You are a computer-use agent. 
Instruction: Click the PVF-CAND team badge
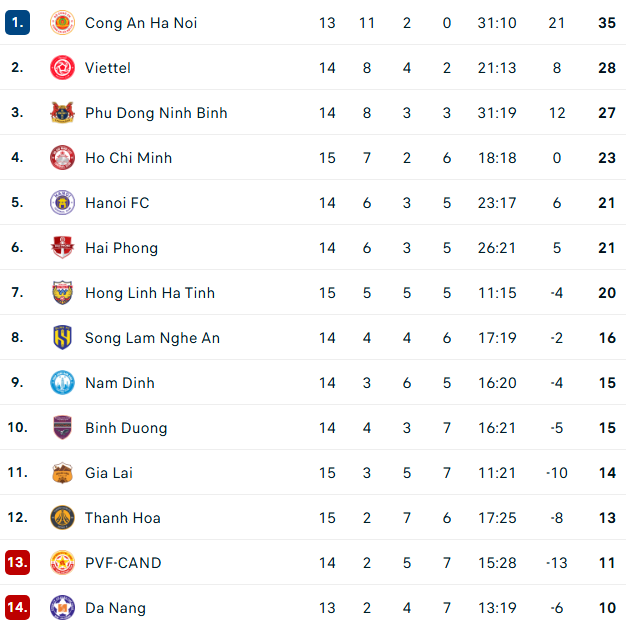pyautogui.click(x=62, y=563)
